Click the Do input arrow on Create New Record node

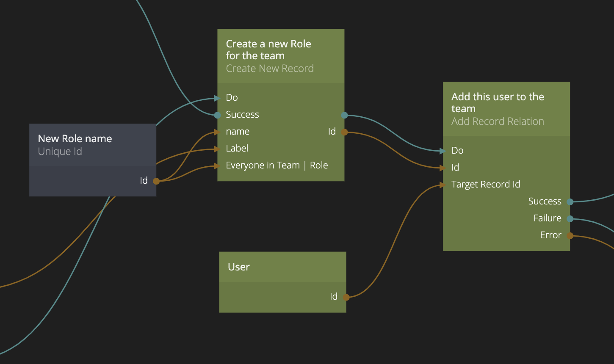point(217,98)
